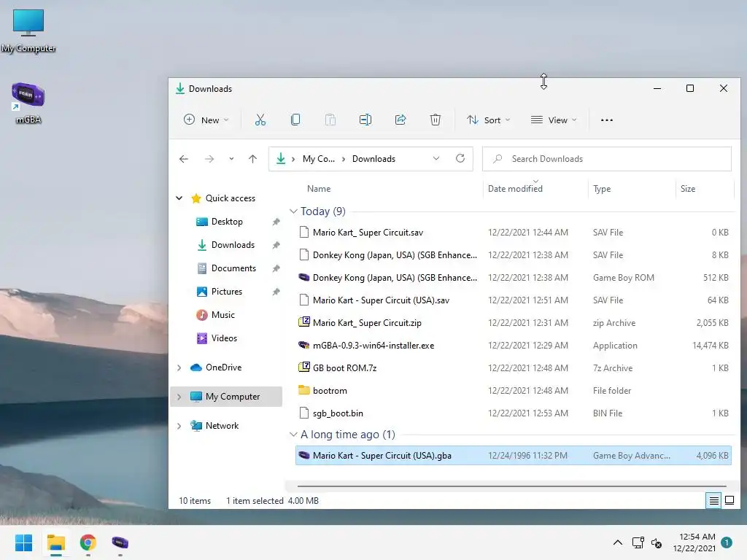This screenshot has height=560, width=747.
Task: Click the Copy icon in toolbar
Action: pos(295,120)
